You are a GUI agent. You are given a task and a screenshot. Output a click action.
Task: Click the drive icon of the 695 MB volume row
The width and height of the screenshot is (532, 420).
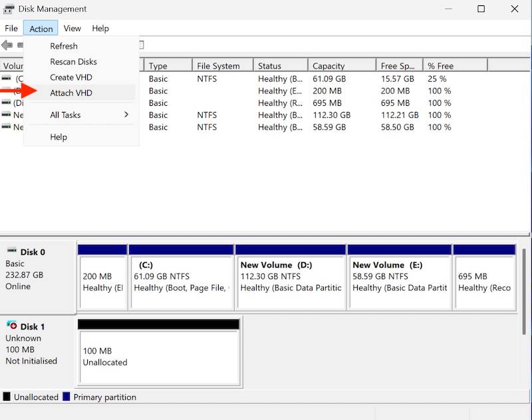[7, 103]
